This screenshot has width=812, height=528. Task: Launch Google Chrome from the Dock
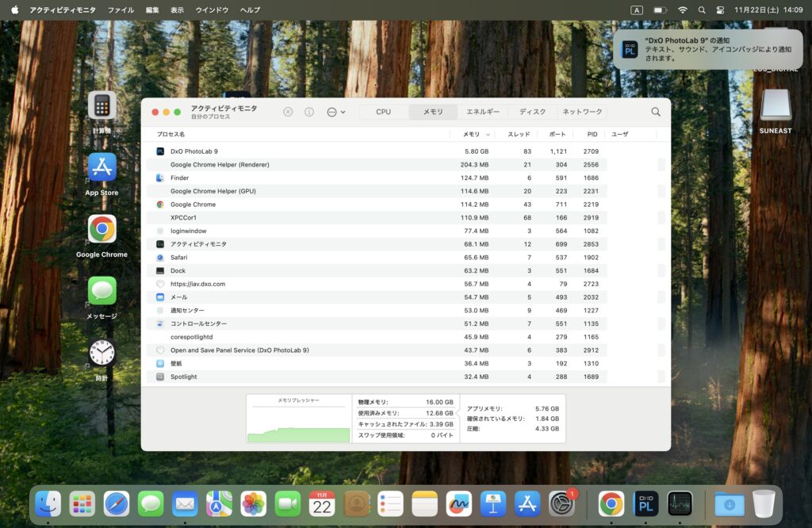pos(611,503)
